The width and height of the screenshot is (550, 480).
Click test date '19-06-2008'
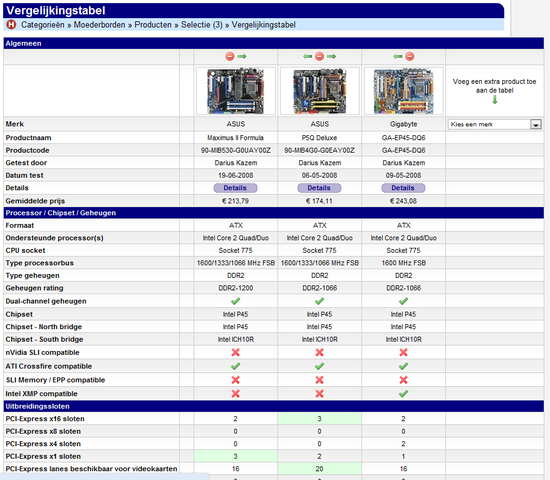[x=236, y=175]
